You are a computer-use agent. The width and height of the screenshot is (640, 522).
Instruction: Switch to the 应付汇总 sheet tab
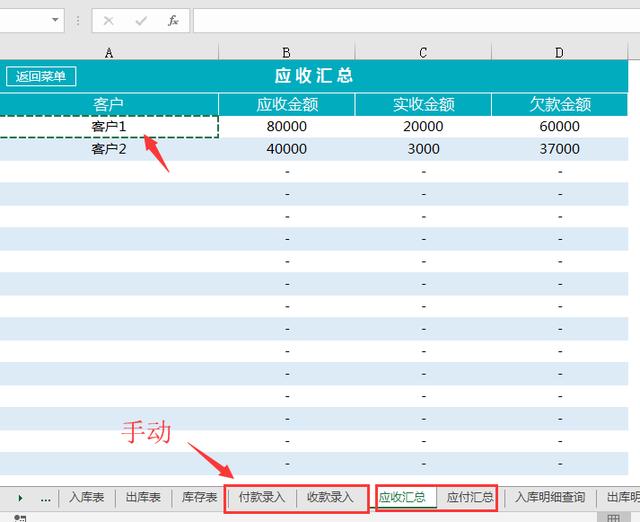pyautogui.click(x=470, y=497)
